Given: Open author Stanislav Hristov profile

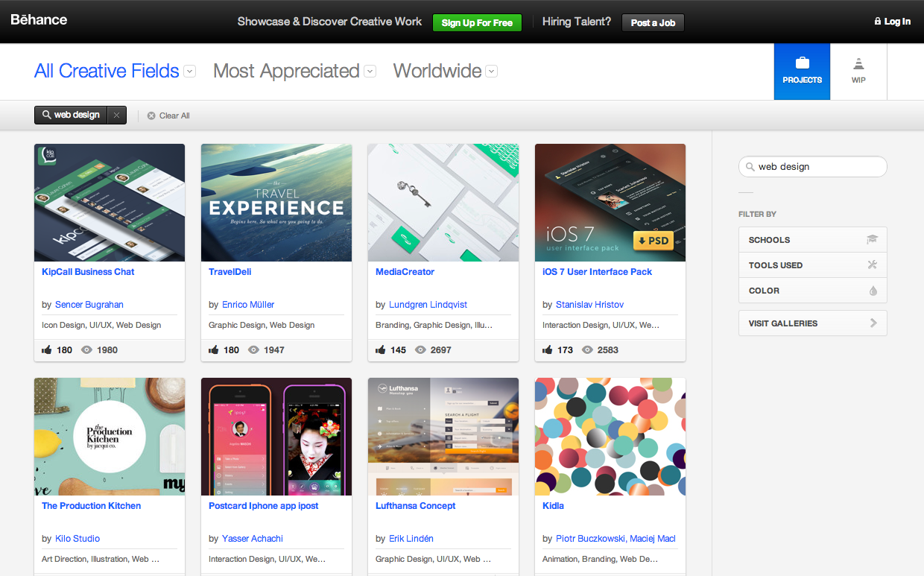Looking at the screenshot, I should (x=589, y=305).
